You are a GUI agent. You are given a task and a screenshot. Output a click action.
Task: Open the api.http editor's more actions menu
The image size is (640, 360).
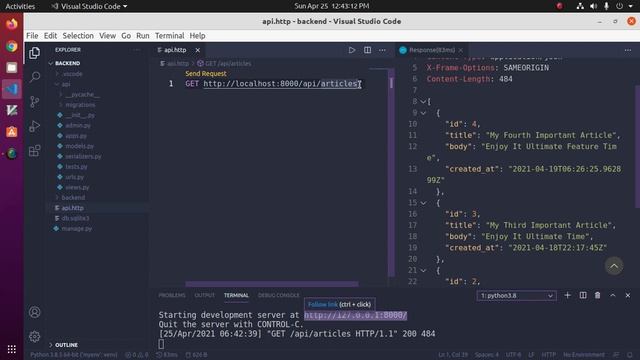[382, 50]
